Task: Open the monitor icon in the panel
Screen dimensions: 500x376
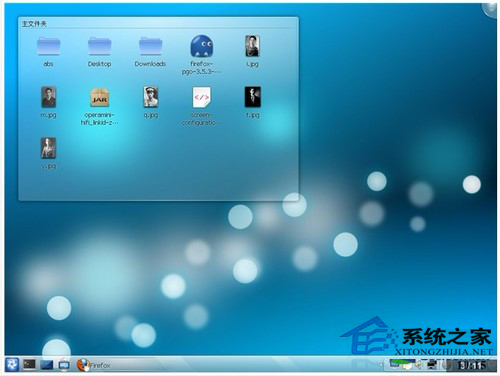Action: pyautogui.click(x=64, y=365)
